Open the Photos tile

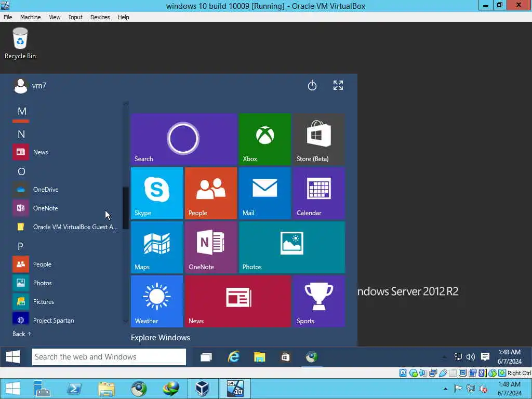pyautogui.click(x=292, y=247)
